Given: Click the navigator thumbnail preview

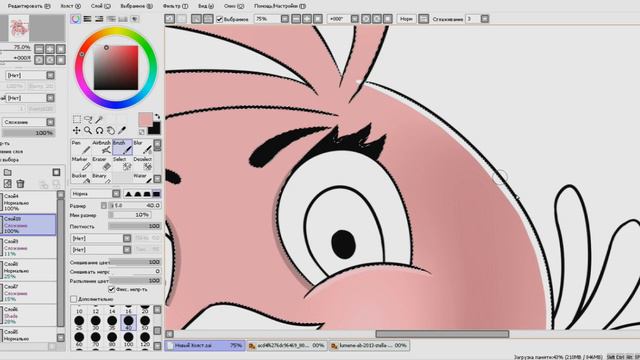Looking at the screenshot, I should (19, 28).
